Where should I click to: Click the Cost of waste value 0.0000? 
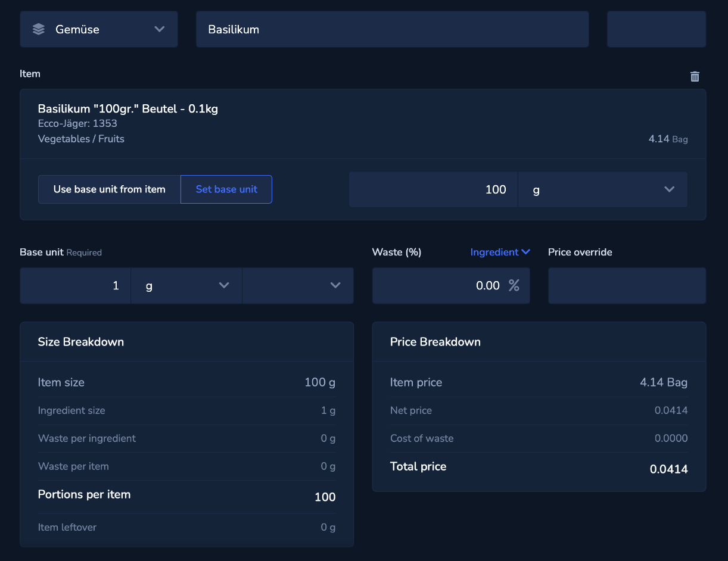point(671,438)
